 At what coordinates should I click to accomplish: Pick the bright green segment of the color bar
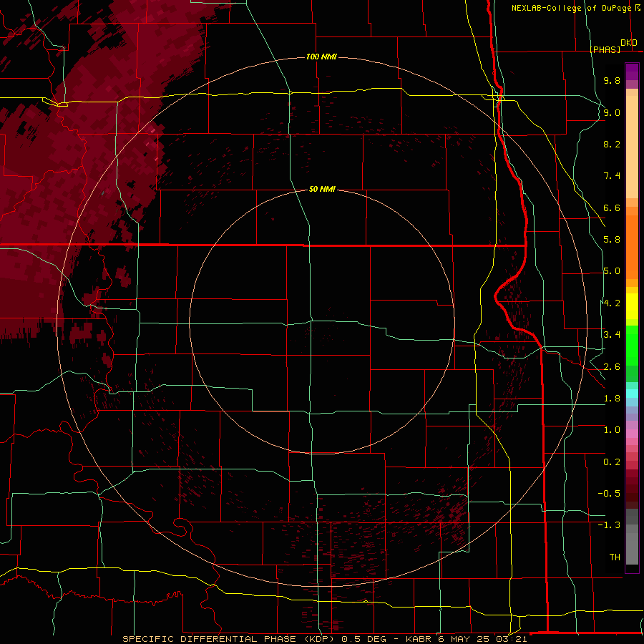tap(632, 346)
